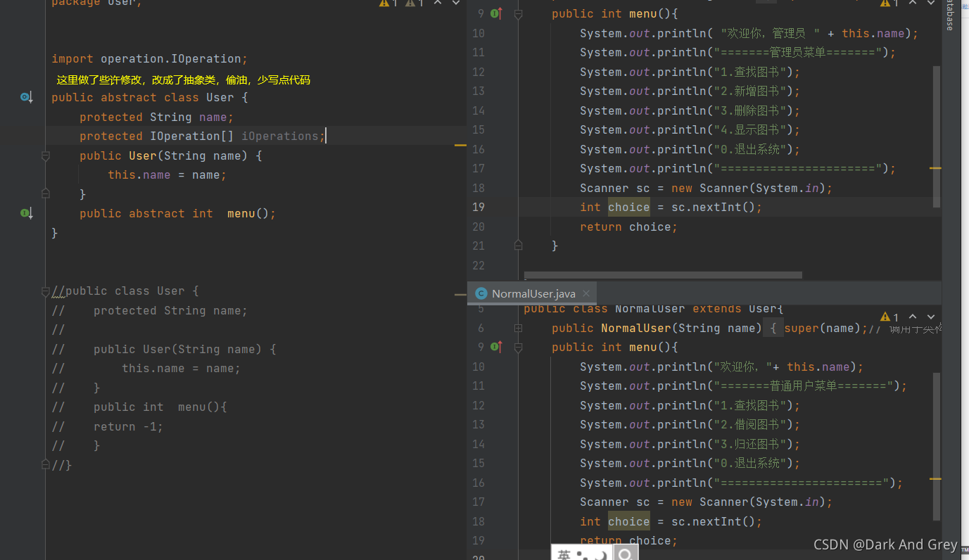This screenshot has height=560, width=969.
Task: Collapse menu() method in top-right editor
Action: point(519,13)
